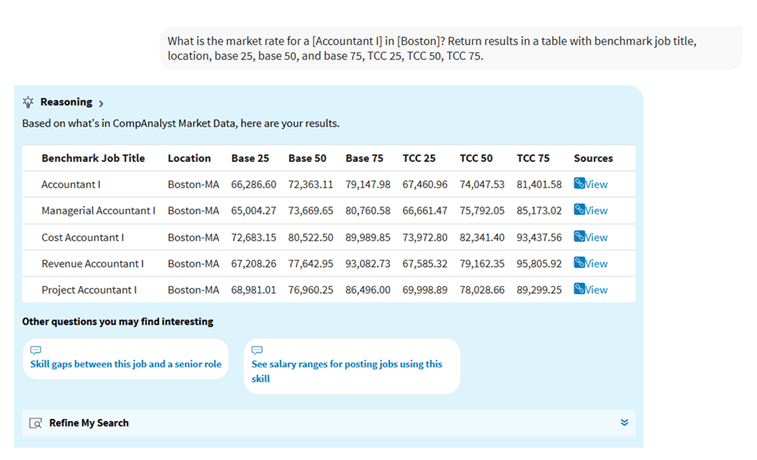Click the 'Cost Accountant I' job title cell
This screenshot has height=460, width=757.
point(83,237)
